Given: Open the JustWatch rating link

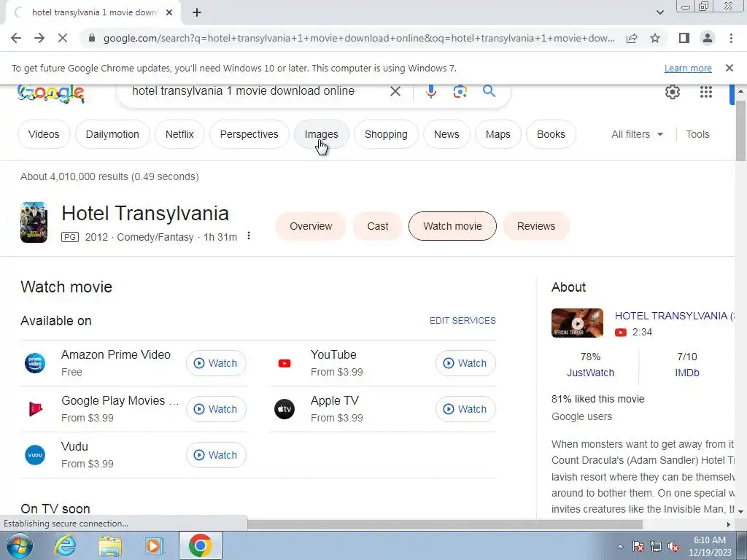Looking at the screenshot, I should point(590,373).
